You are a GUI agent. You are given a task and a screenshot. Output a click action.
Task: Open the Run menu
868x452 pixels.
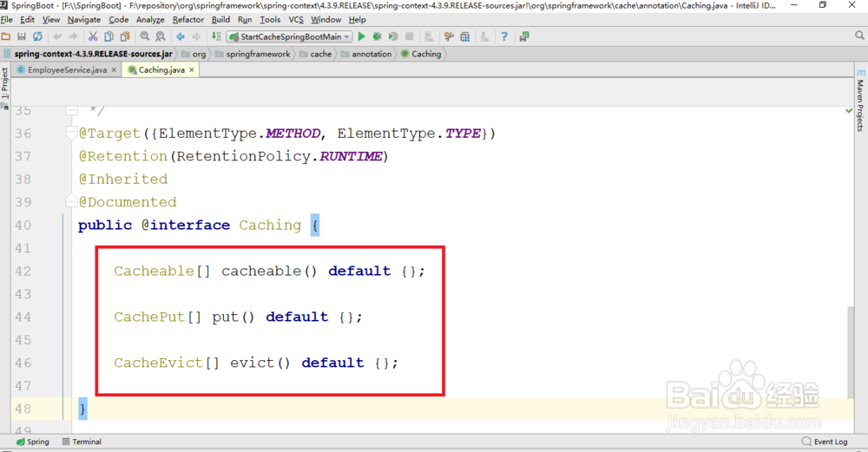point(245,19)
